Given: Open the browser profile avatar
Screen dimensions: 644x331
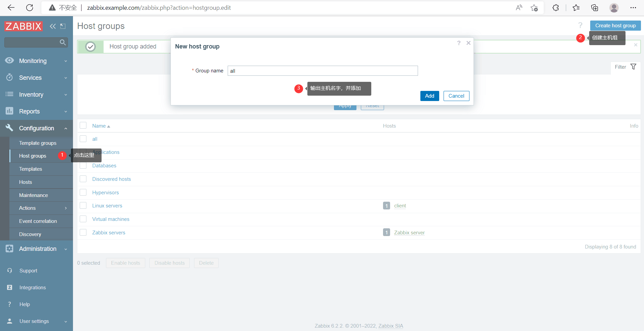Looking at the screenshot, I should click(x=614, y=8).
